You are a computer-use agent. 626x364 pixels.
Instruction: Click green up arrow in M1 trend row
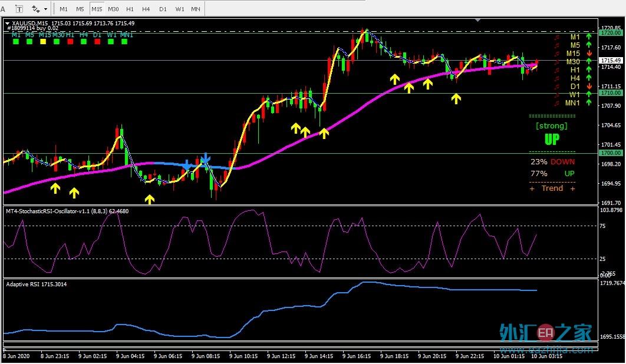click(589, 37)
